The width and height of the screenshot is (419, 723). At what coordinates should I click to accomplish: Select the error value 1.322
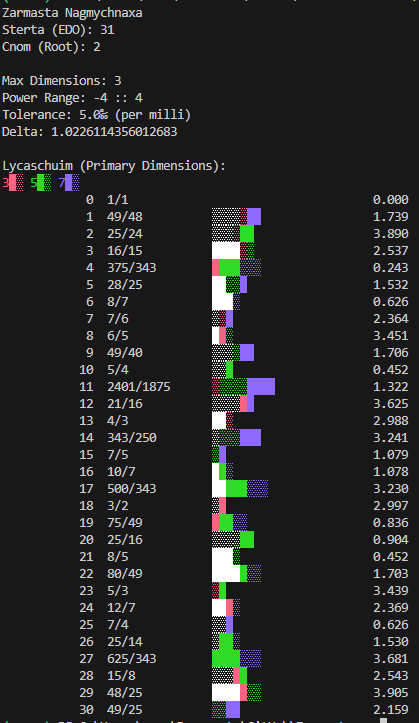[x=390, y=386]
